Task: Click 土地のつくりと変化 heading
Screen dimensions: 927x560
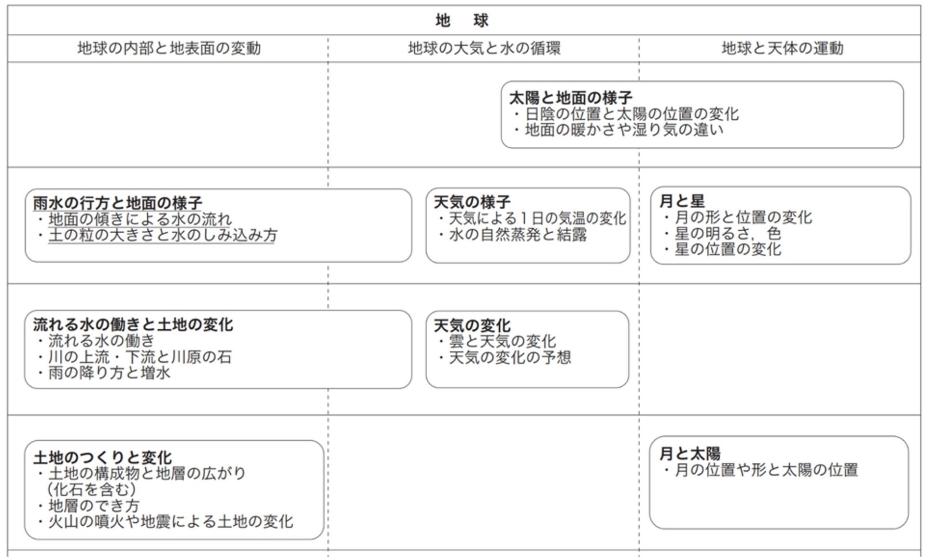Action: pos(102,457)
